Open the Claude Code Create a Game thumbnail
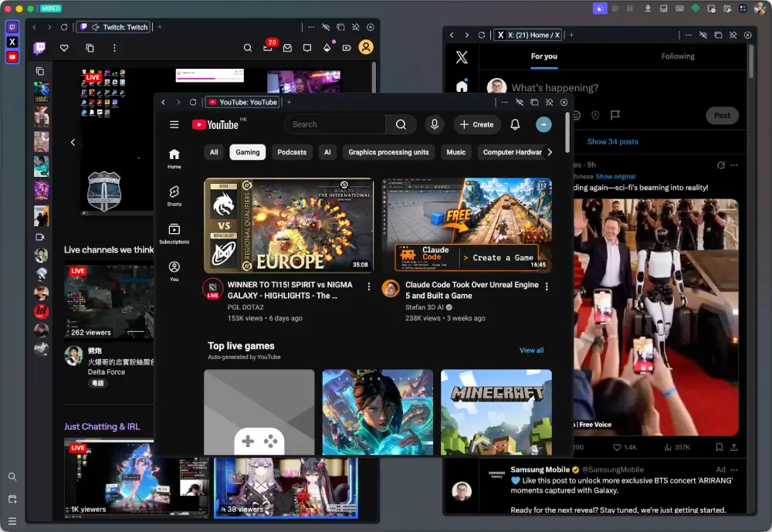This screenshot has height=532, width=772. point(467,225)
